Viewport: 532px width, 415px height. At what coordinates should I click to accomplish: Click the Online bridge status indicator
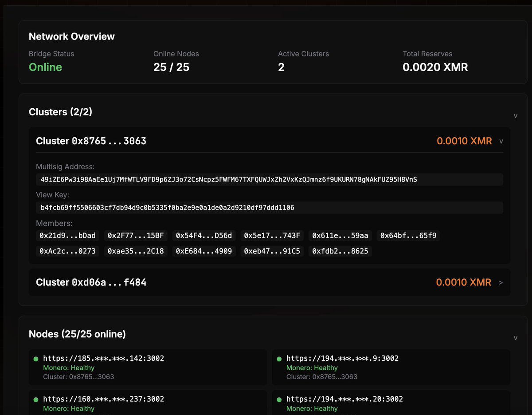click(x=45, y=67)
